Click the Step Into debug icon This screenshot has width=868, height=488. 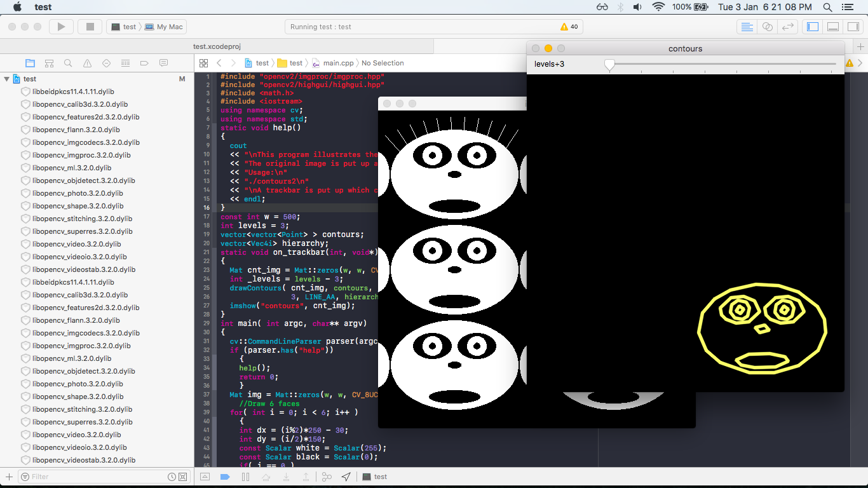pos(286,477)
